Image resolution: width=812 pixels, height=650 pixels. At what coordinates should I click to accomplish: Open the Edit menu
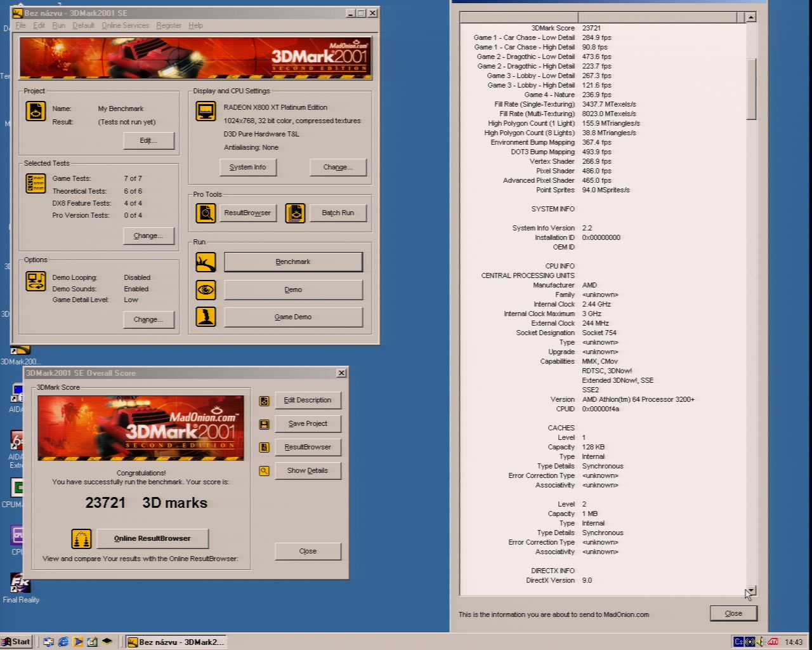click(x=39, y=25)
